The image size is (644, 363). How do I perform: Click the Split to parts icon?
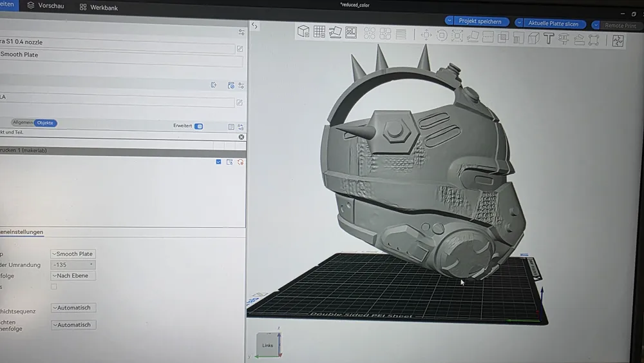coord(385,34)
